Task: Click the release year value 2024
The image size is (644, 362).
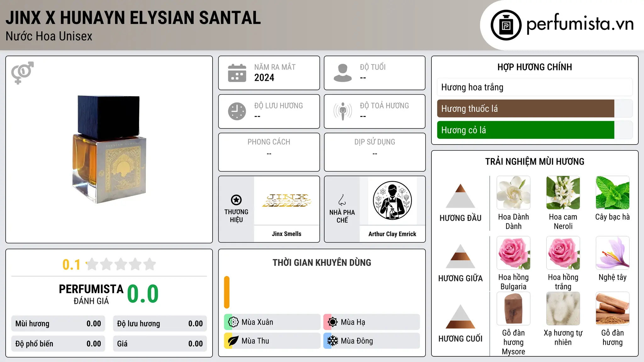Action: click(264, 78)
